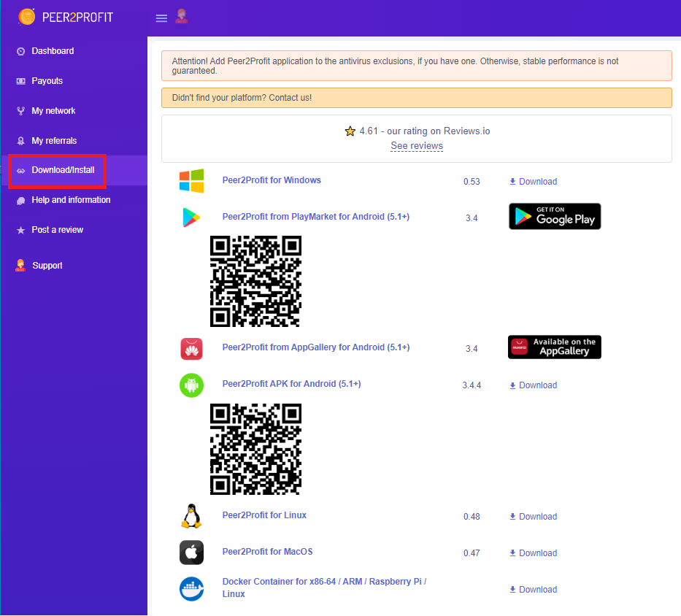Click the Peer2Profit coin logo icon
This screenshot has width=681, height=616.
[26, 17]
